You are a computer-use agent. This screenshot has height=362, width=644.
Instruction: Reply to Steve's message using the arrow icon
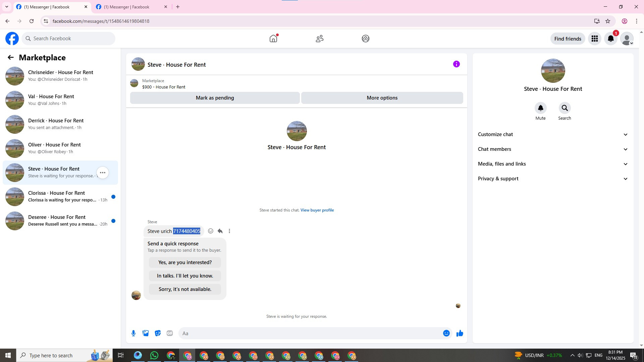click(x=220, y=231)
